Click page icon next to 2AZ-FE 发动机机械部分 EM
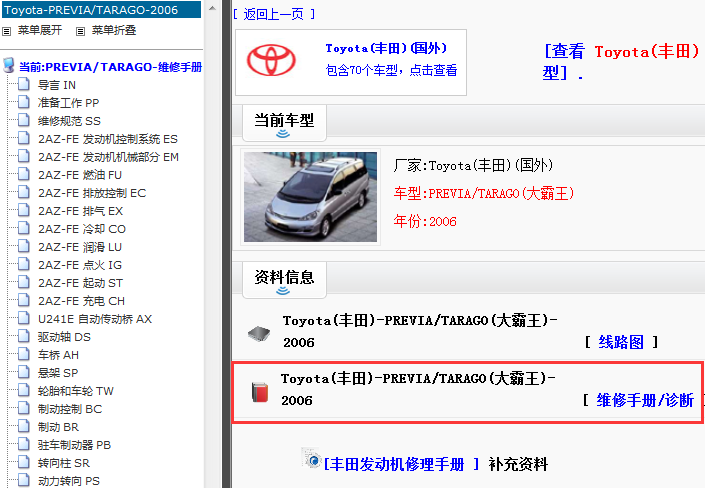The image size is (705, 488). (x=24, y=156)
